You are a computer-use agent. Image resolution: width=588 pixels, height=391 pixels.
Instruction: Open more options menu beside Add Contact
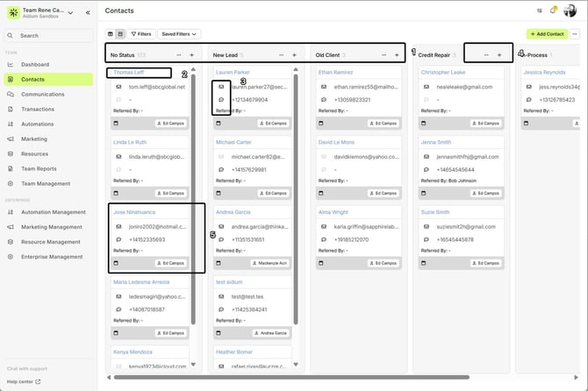coord(574,34)
